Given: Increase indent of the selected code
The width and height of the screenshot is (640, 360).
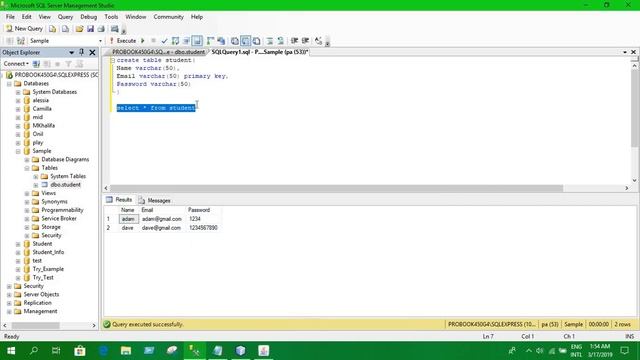Looking at the screenshot, I should [305, 41].
